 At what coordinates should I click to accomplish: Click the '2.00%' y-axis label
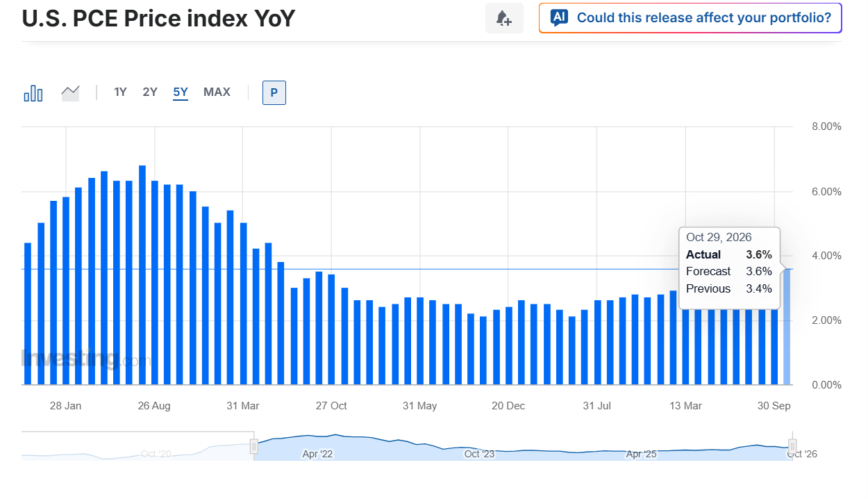(x=826, y=320)
